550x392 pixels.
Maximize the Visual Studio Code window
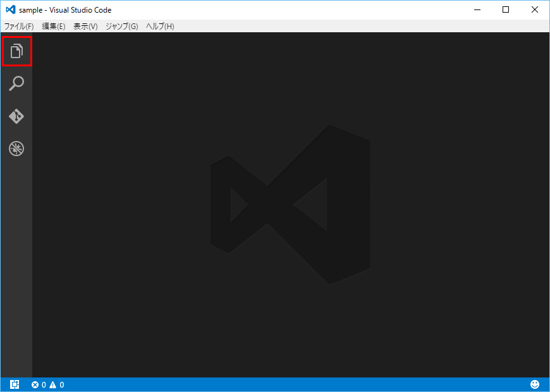click(506, 10)
